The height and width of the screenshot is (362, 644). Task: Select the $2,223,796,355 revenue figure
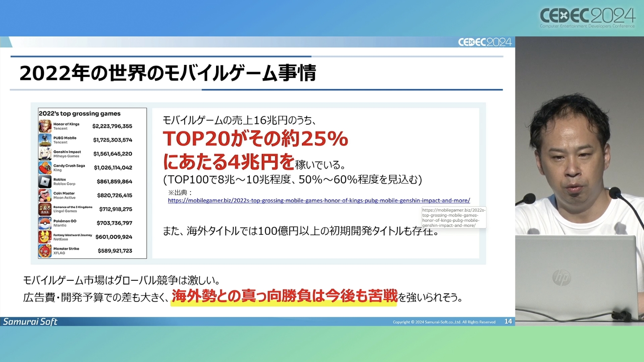pos(112,126)
